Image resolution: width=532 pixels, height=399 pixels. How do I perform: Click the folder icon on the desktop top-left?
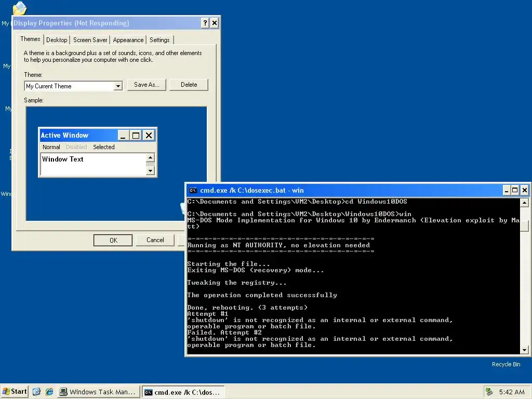[x=19, y=8]
